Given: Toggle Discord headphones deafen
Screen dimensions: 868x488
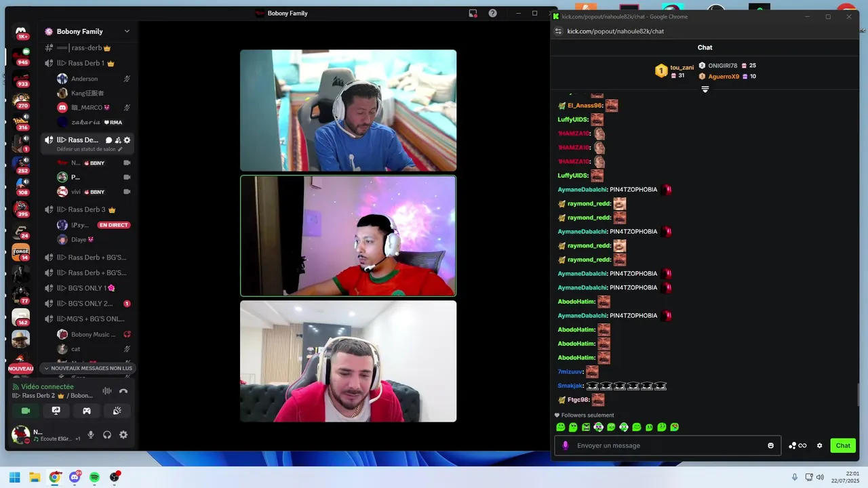Looking at the screenshot, I should [x=107, y=435].
